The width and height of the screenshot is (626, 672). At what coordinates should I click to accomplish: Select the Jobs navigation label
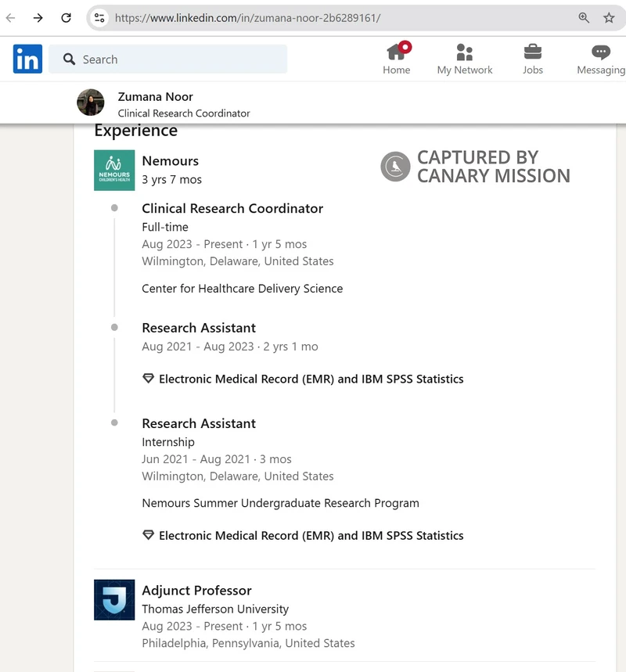(533, 70)
